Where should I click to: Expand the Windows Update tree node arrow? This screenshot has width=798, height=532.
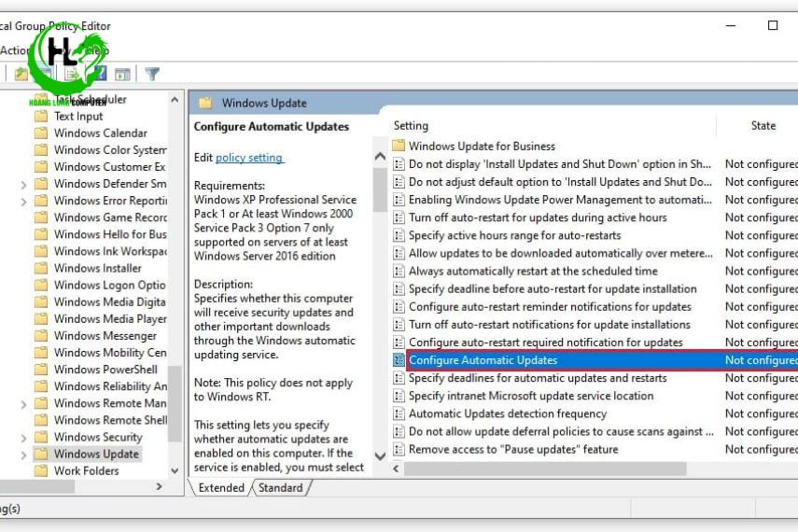(x=23, y=455)
